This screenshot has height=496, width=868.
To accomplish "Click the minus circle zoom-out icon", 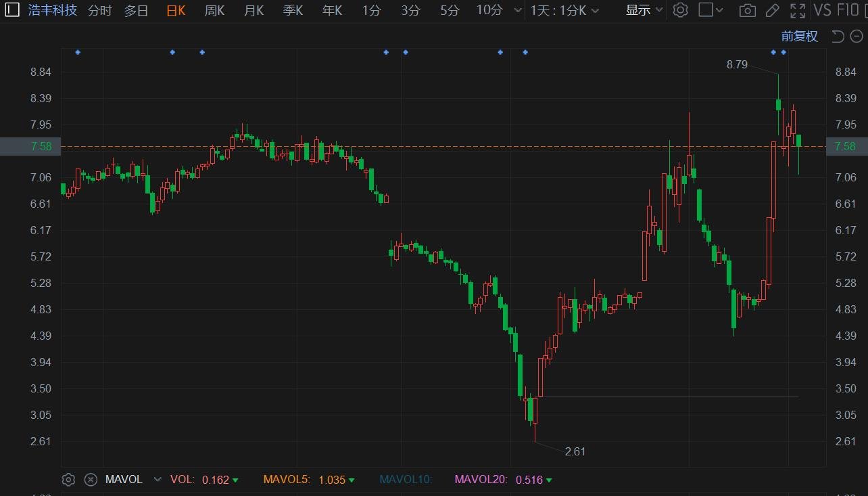I will (856, 37).
